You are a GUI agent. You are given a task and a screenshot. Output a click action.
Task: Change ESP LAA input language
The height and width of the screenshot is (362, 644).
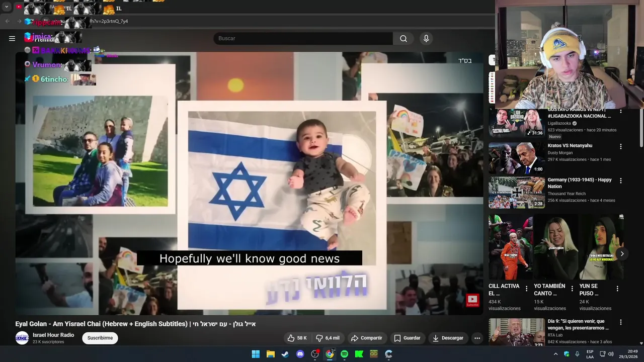click(590, 354)
